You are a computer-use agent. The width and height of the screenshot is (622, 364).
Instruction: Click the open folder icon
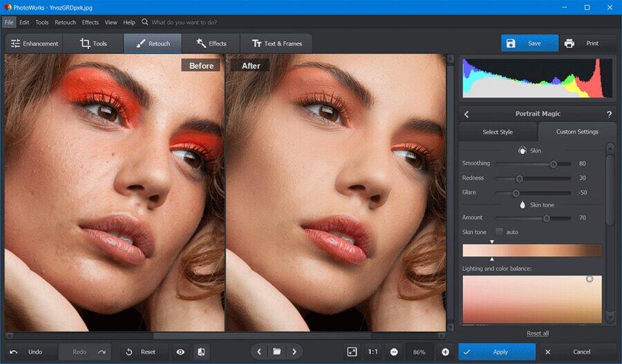276,352
